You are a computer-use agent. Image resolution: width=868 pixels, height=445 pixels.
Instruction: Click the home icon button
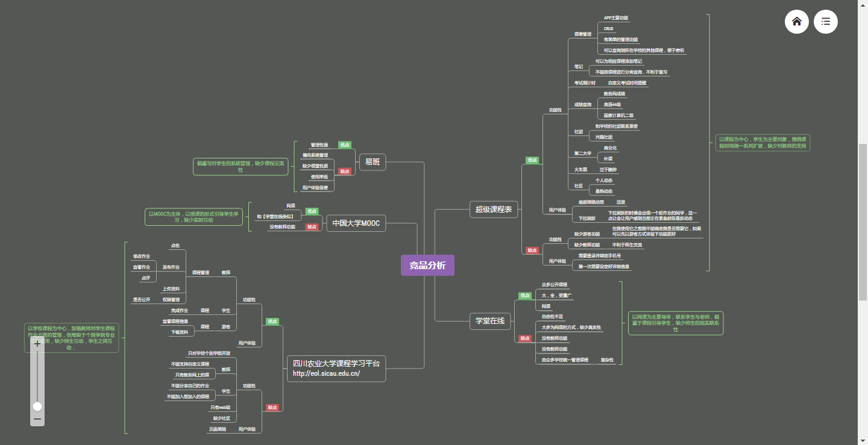tap(797, 22)
